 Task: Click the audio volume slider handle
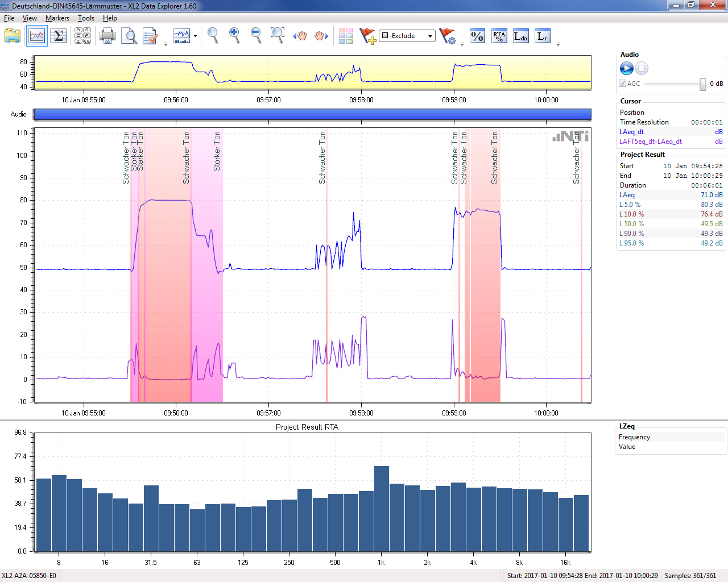click(x=703, y=84)
